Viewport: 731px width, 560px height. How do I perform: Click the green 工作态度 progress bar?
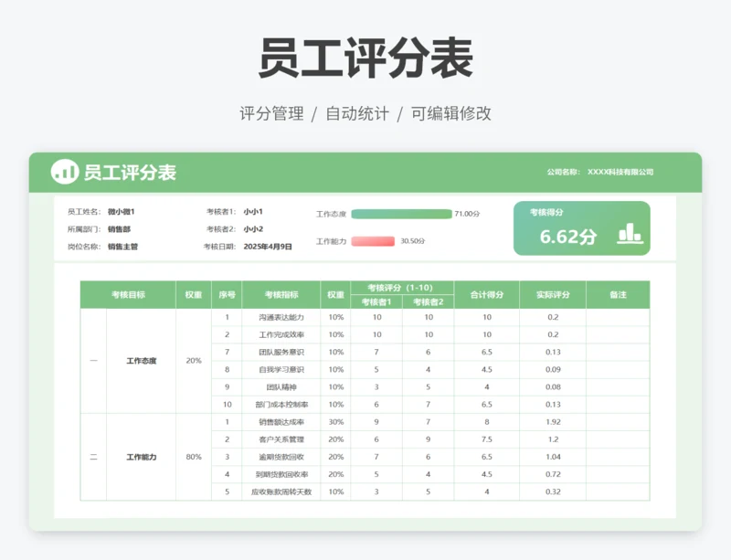click(401, 214)
